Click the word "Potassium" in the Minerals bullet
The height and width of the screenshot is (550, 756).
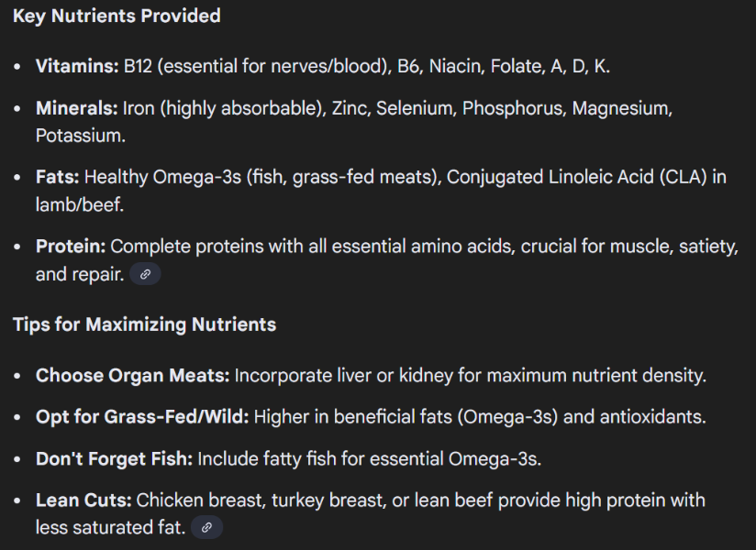point(78,136)
